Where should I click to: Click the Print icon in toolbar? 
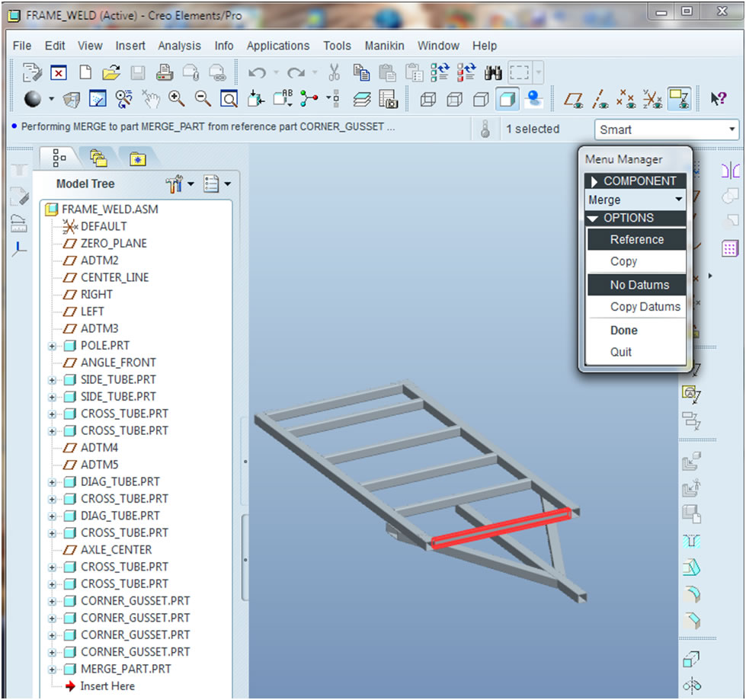coord(165,73)
